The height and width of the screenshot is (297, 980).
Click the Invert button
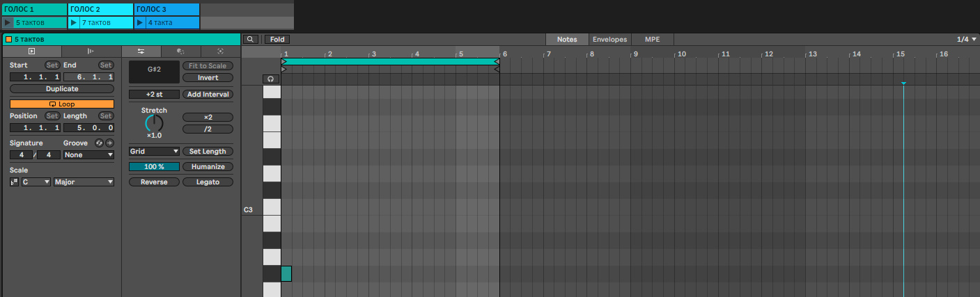tap(208, 78)
